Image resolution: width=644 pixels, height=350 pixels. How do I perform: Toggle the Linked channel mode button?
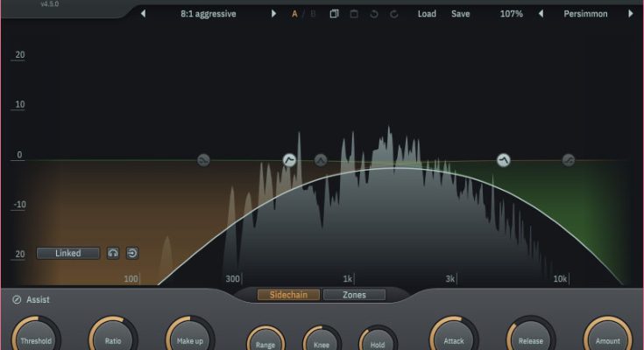(x=68, y=254)
